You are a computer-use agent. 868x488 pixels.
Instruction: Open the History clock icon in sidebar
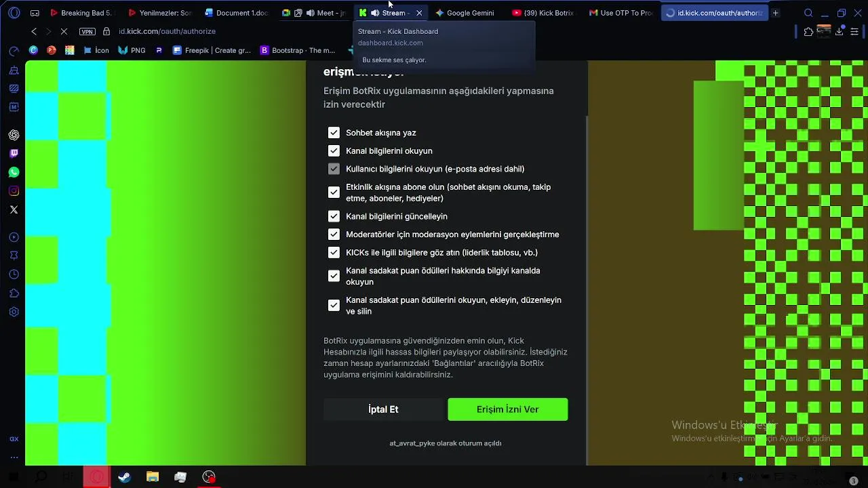[14, 274]
